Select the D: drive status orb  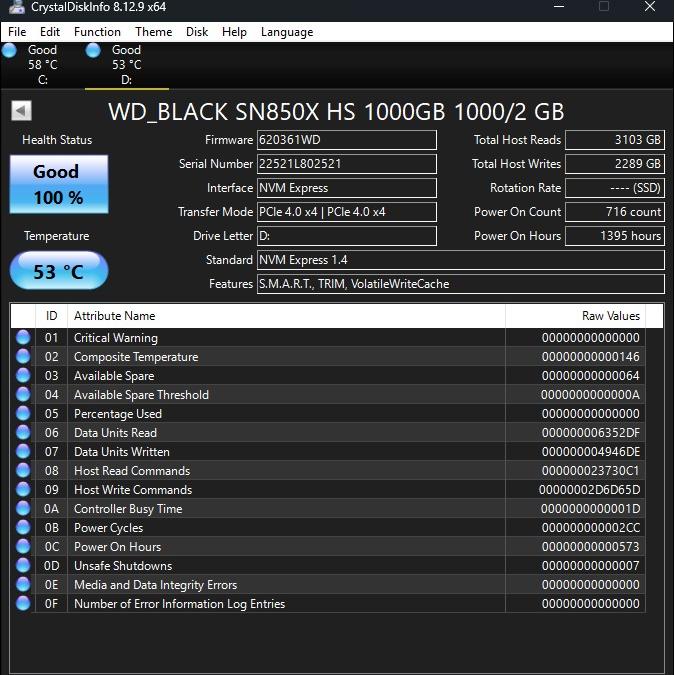[x=93, y=50]
